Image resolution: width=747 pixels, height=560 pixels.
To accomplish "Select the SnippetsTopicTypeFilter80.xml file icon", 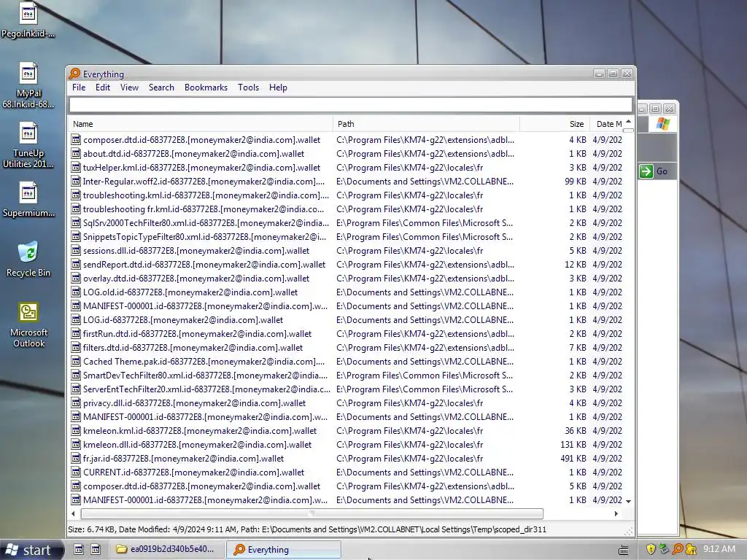I will 76,237.
